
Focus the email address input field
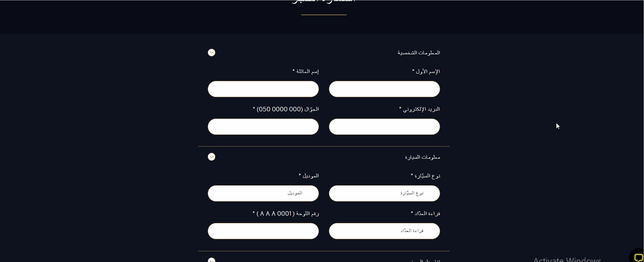click(384, 127)
